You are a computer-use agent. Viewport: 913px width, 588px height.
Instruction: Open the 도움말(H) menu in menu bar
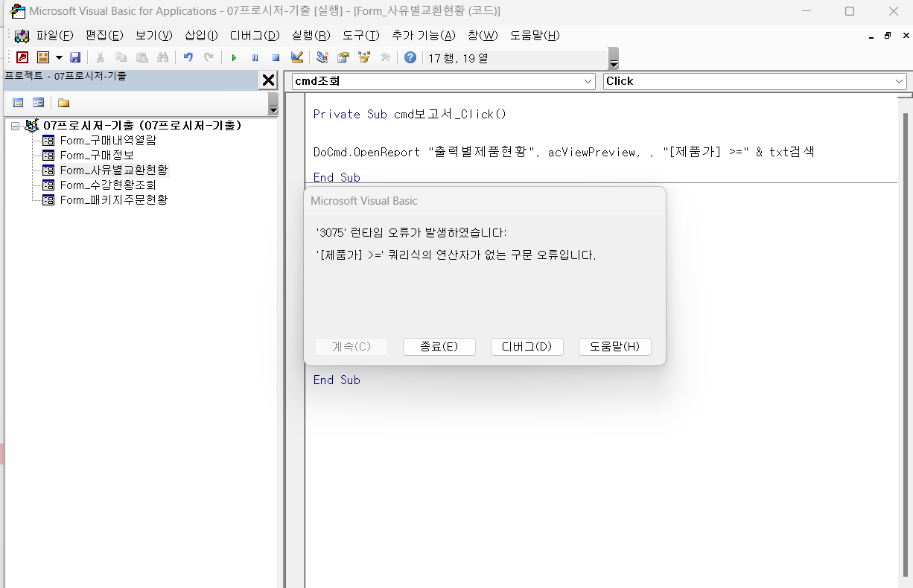pyautogui.click(x=535, y=36)
